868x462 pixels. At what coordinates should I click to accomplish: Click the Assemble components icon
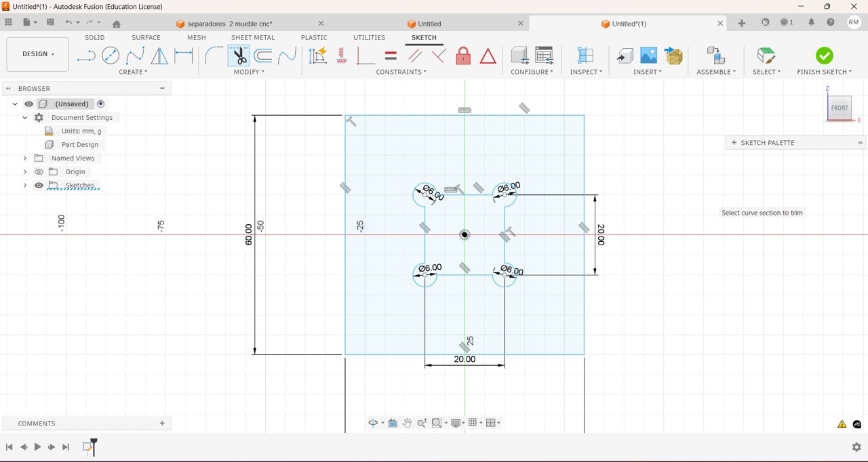(715, 56)
